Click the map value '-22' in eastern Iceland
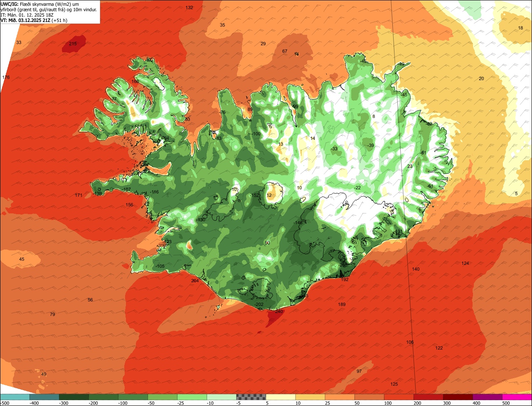Screen dimensions: 532x406 357,188
